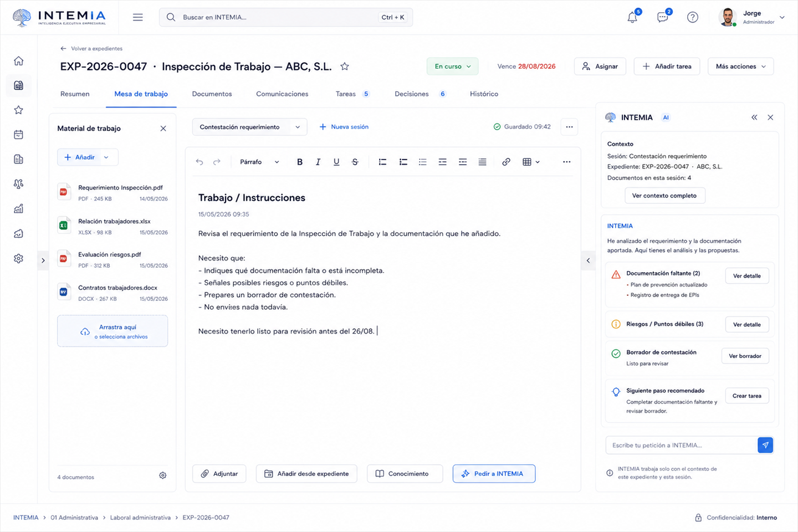Open Laboral administrativa breadcrumb
The width and height of the screenshot is (798, 532).
click(x=140, y=518)
